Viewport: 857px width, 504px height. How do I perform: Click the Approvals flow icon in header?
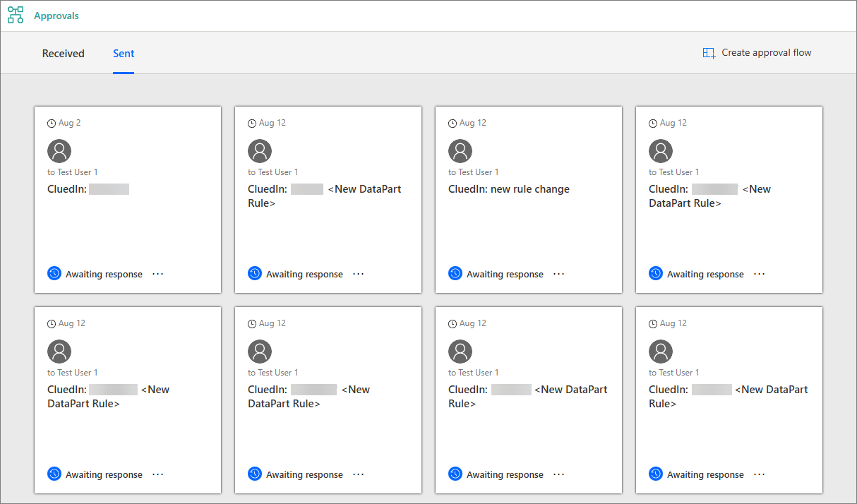click(16, 16)
